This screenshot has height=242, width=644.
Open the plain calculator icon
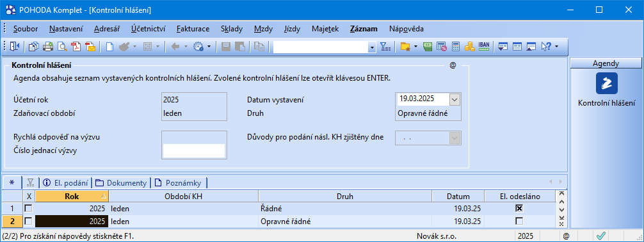(x=456, y=47)
